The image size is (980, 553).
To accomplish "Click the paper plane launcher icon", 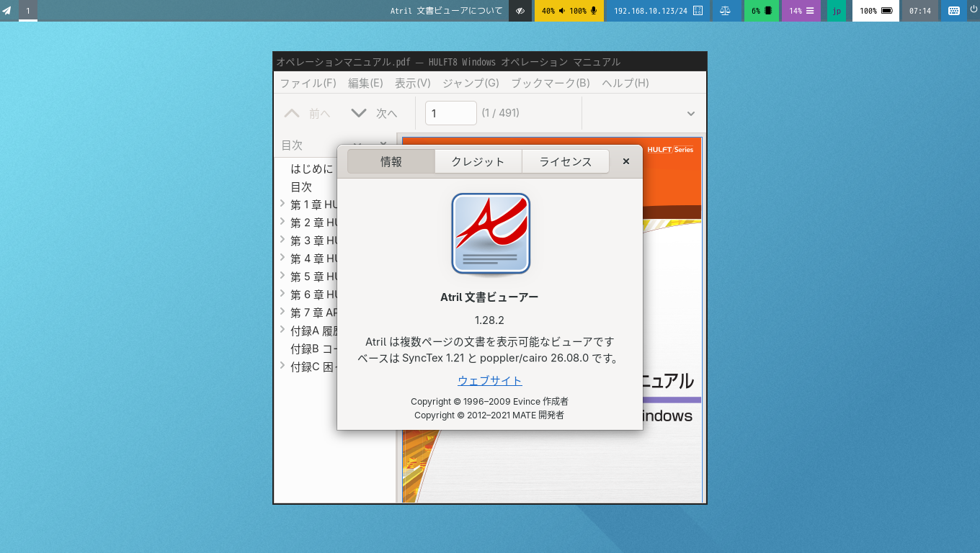I will pyautogui.click(x=6, y=11).
